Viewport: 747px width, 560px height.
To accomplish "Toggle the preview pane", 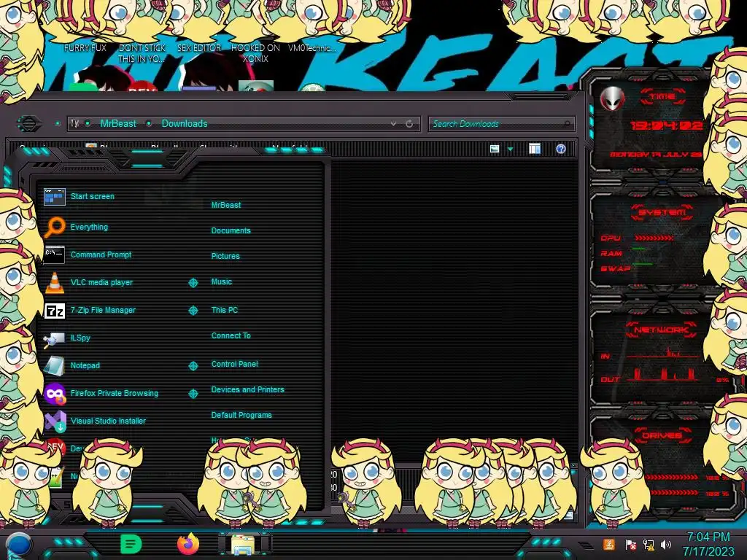I will pos(535,149).
